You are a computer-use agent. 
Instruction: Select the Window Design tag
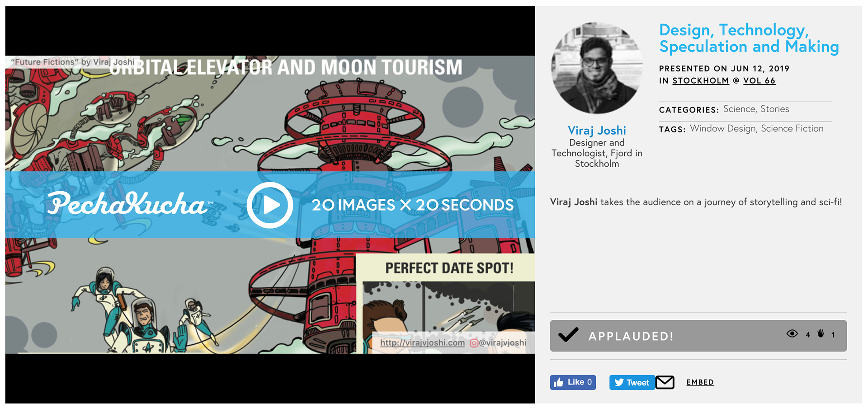[x=723, y=128]
